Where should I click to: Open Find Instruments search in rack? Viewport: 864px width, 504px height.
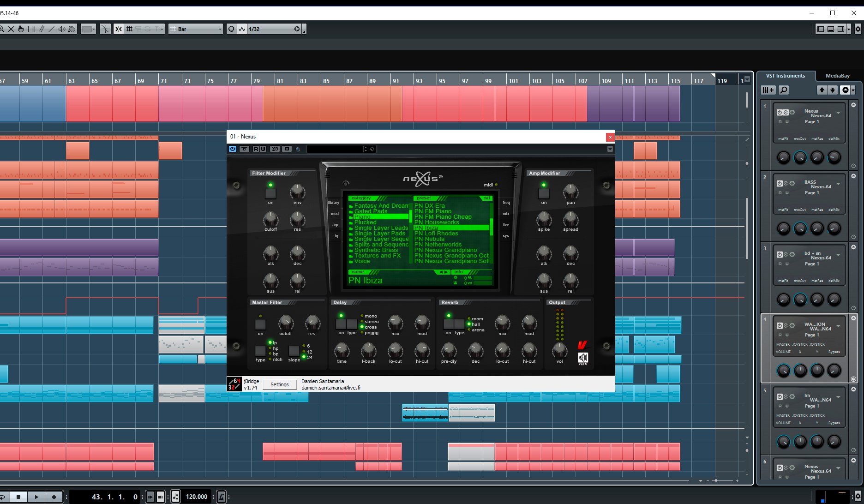pos(783,90)
